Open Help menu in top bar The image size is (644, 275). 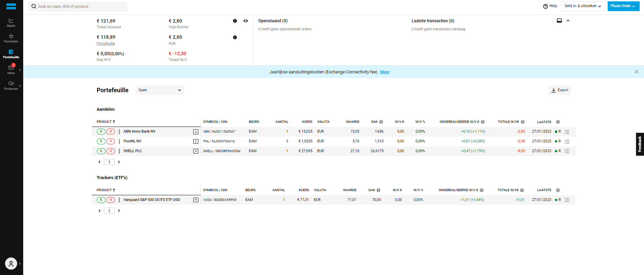pos(550,6)
